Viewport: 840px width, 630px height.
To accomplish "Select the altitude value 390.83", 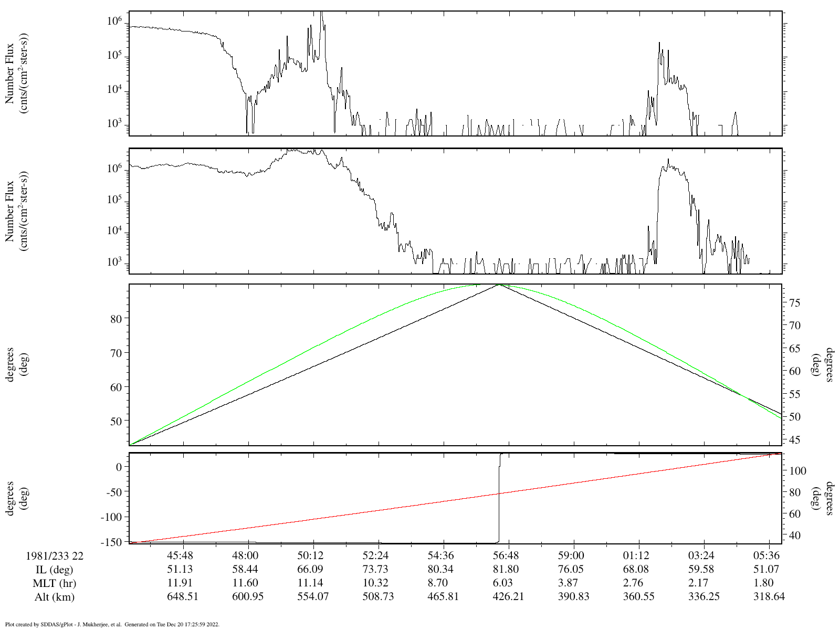I will point(573,596).
